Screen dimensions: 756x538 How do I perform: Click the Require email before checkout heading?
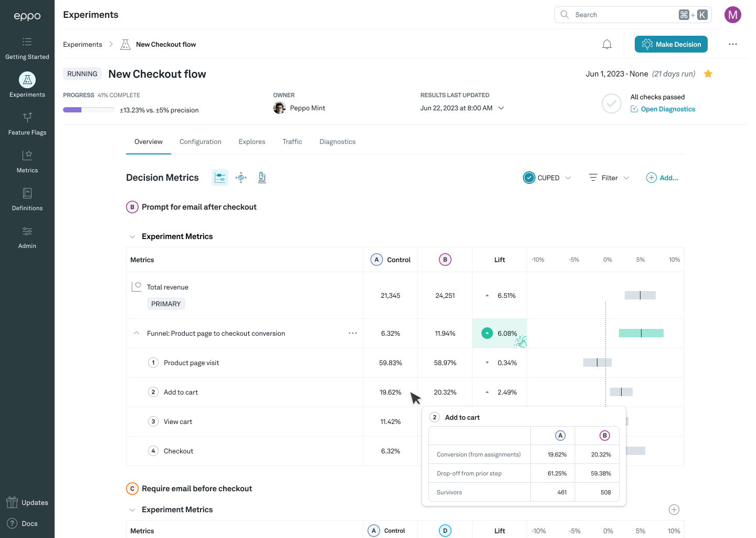(197, 489)
